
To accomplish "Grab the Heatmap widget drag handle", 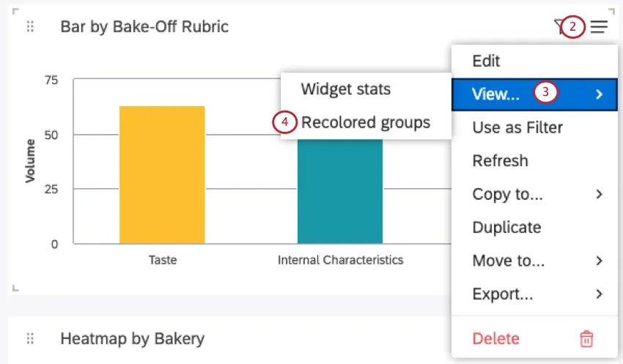I will (x=30, y=338).
